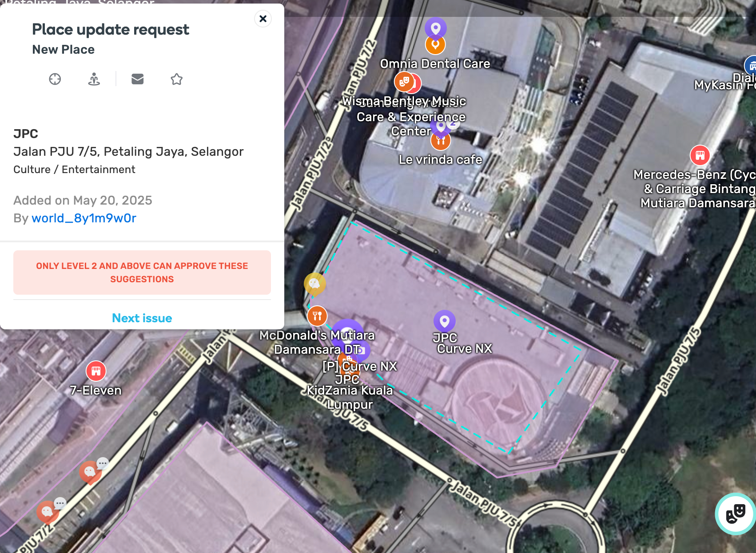Select the Le vrinda cafe food marker

pos(441,141)
